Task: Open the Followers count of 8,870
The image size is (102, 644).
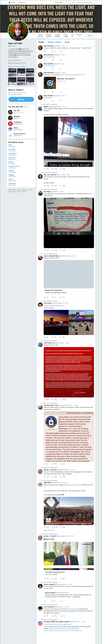Action: click(x=57, y=36)
